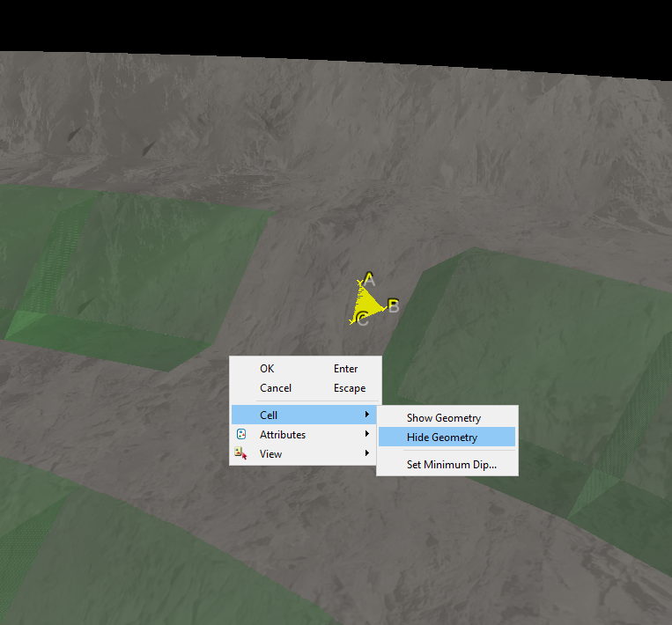Open the View submenu entry
The height and width of the screenshot is (625, 672).
point(305,453)
